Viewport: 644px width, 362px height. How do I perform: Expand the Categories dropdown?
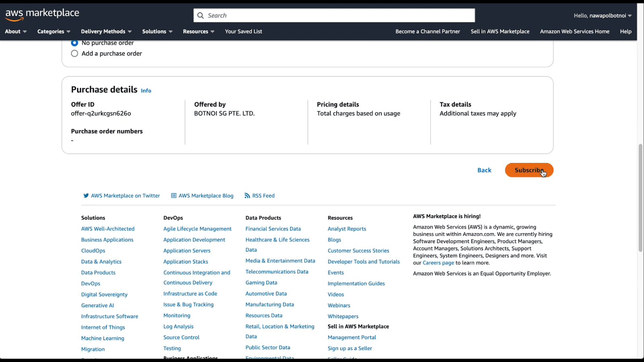tap(54, 31)
